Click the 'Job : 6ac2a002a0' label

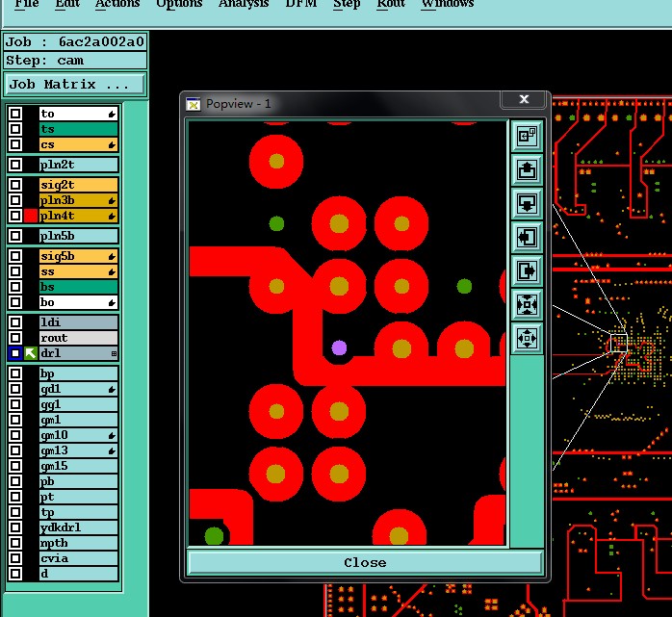(75, 42)
